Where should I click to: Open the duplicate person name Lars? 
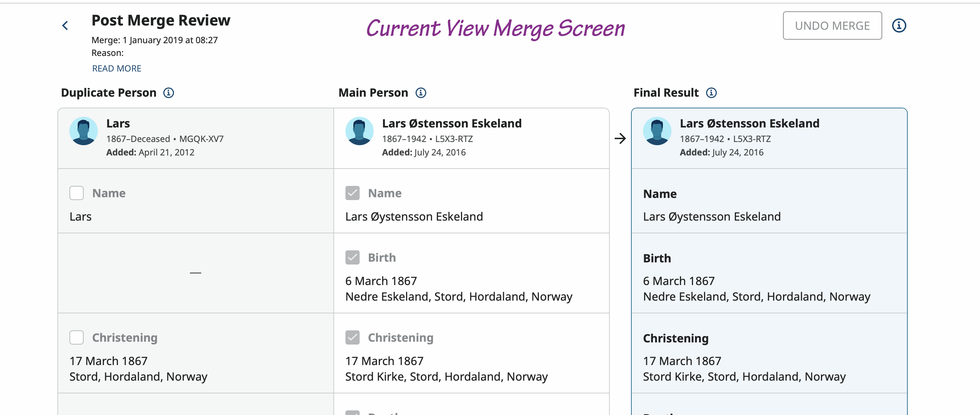point(118,124)
